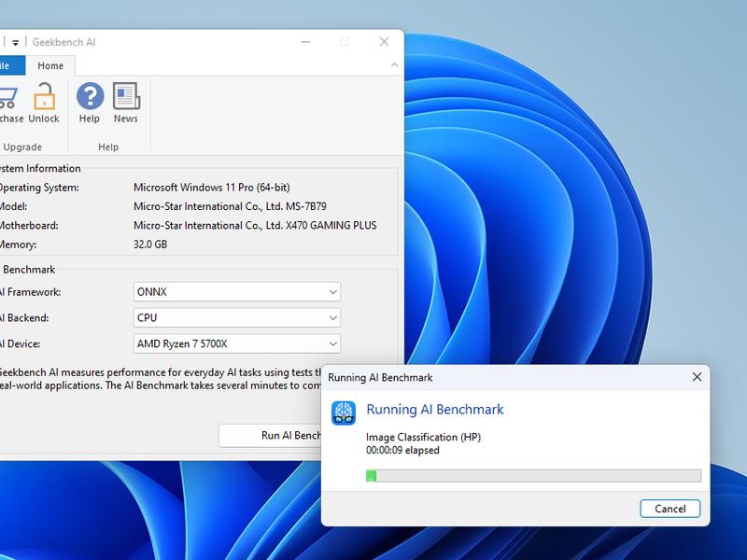This screenshot has width=747, height=560.
Task: Click the Image Classification (HP) status text
Action: click(x=423, y=437)
